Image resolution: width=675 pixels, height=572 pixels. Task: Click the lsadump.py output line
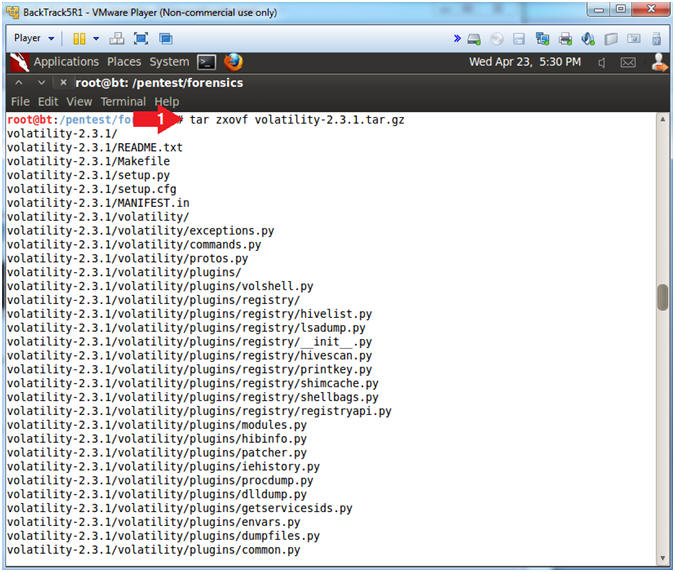[x=186, y=328]
